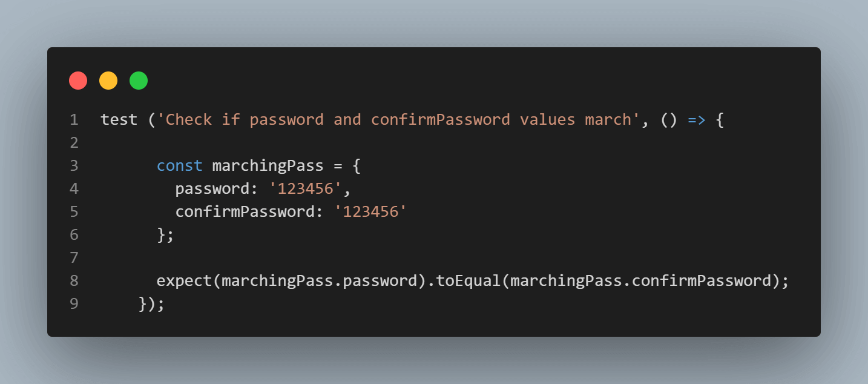
Task: Click line number 5 in gutter
Action: click(x=74, y=212)
